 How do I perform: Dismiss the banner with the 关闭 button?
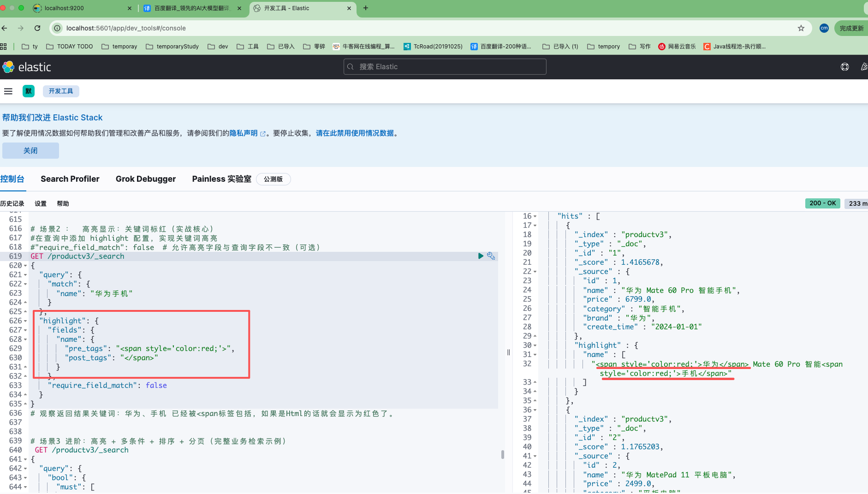click(30, 151)
